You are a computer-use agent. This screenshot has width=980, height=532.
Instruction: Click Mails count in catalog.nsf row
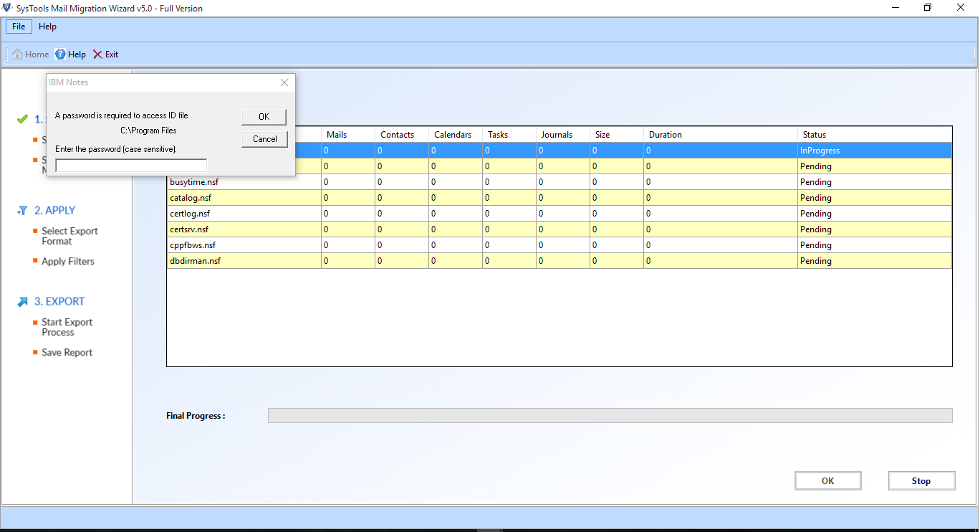(348, 198)
